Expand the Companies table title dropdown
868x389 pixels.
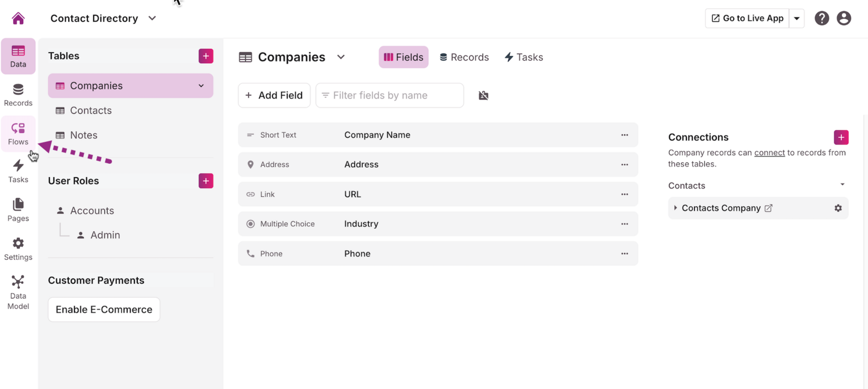click(x=341, y=57)
